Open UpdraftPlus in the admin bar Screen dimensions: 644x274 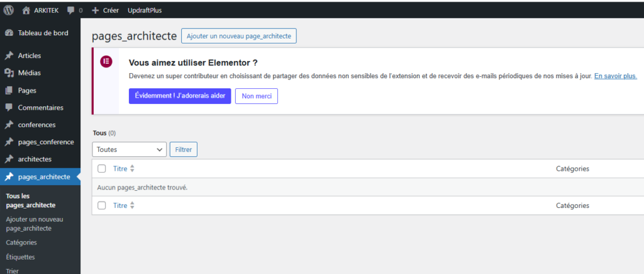(x=145, y=11)
